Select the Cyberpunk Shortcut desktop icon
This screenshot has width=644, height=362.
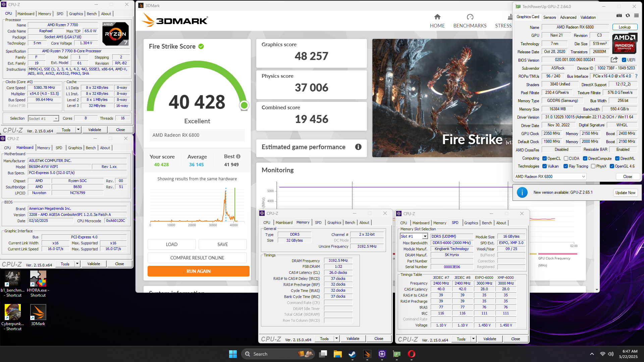pos(13,317)
